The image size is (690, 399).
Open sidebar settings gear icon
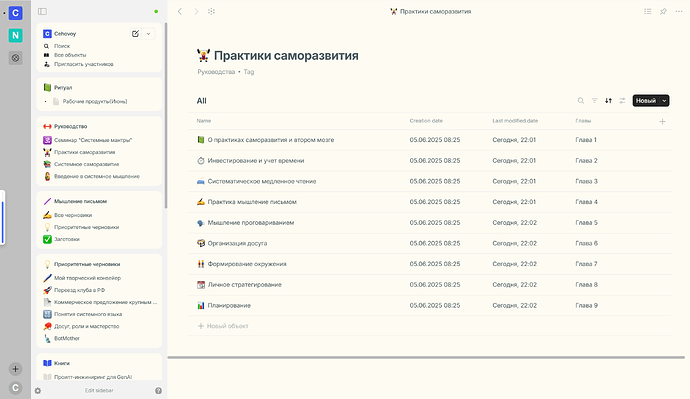[38, 391]
